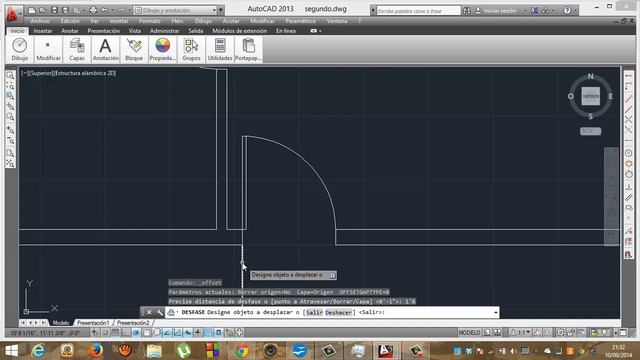Open the Undo history dropdown arrow
640x360 pixels.
click(x=112, y=10)
